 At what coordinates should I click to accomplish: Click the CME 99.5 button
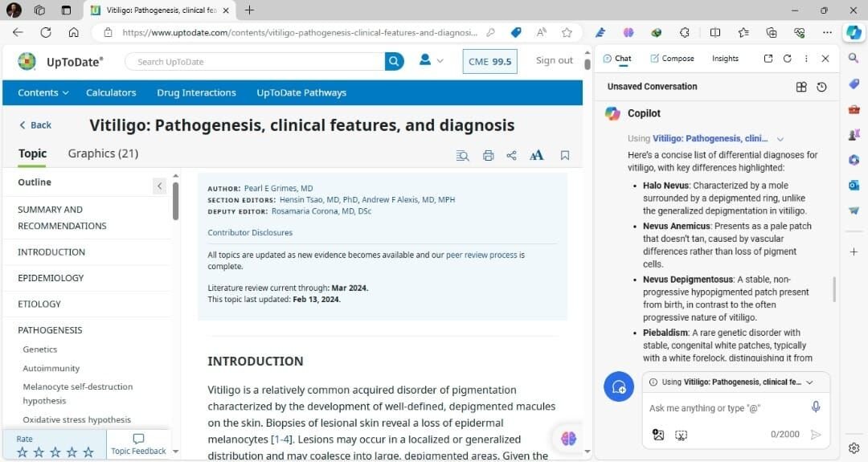tap(490, 61)
